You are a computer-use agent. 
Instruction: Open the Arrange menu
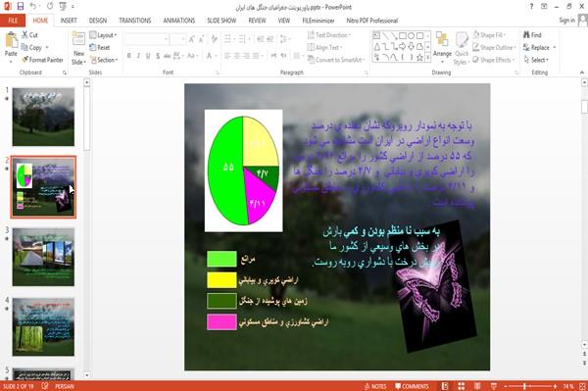point(442,47)
